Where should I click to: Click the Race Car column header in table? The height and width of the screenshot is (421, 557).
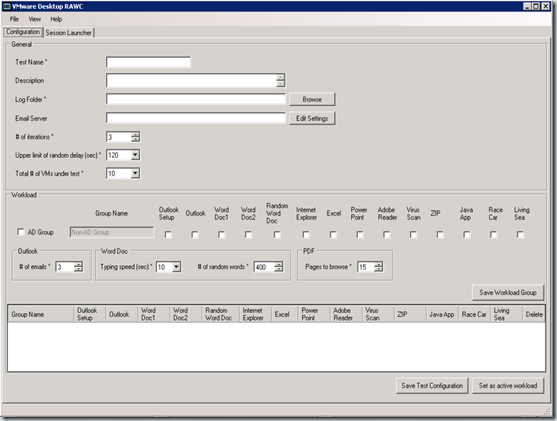474,314
